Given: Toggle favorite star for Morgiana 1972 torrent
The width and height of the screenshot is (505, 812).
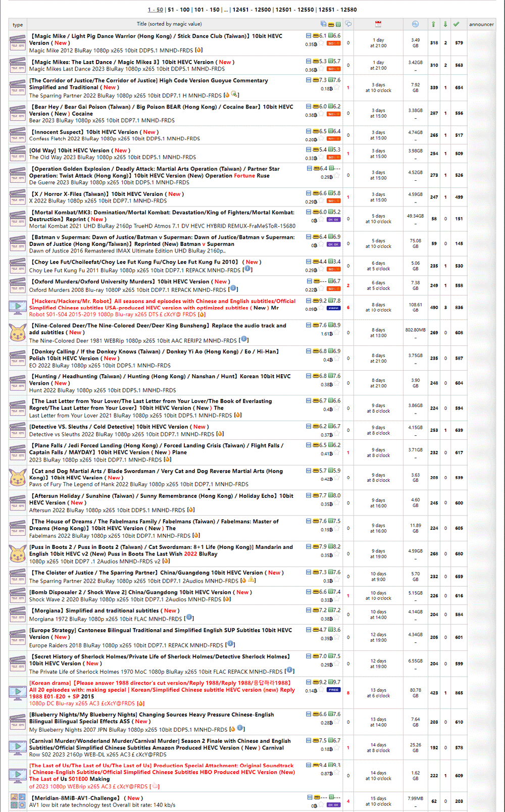Looking at the screenshot, I should (x=336, y=618).
